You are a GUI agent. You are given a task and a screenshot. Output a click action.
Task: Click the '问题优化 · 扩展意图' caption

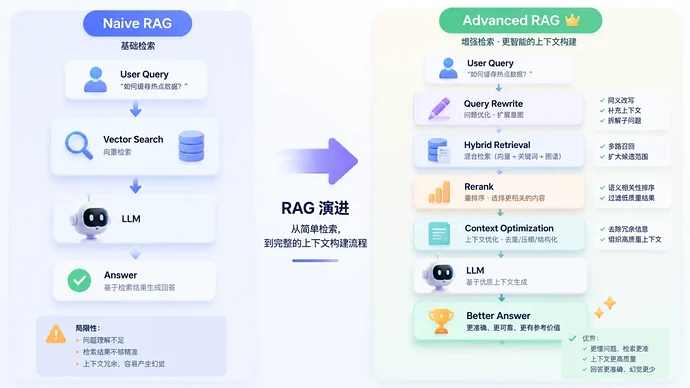(x=494, y=115)
